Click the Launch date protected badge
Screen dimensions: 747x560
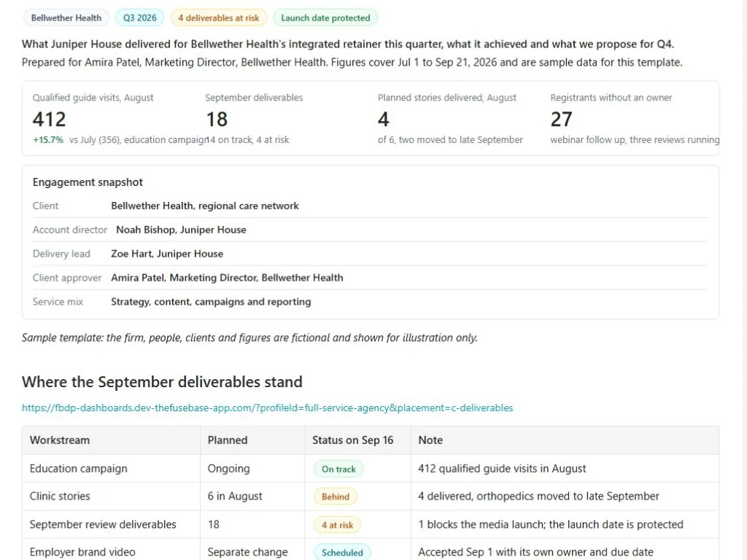[x=325, y=18]
